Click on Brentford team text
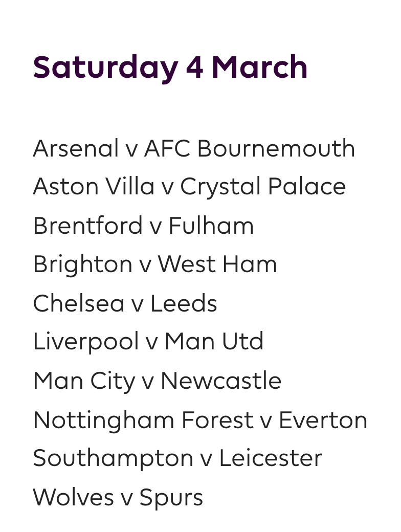401x532 pixels. click(x=87, y=226)
